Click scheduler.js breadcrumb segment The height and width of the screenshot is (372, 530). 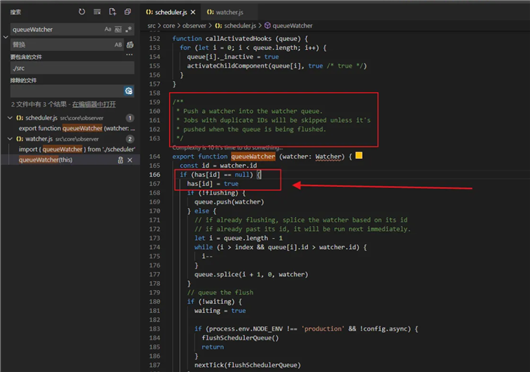click(x=236, y=26)
